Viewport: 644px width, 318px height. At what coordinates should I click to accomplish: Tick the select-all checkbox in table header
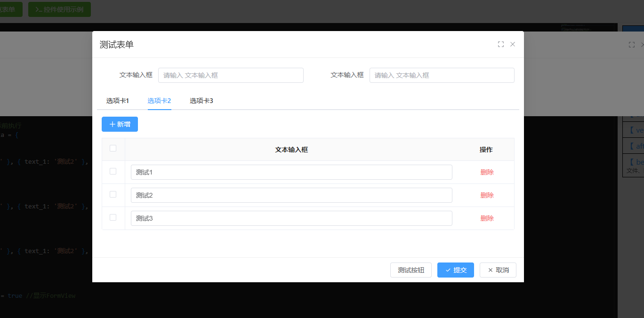pos(113,149)
